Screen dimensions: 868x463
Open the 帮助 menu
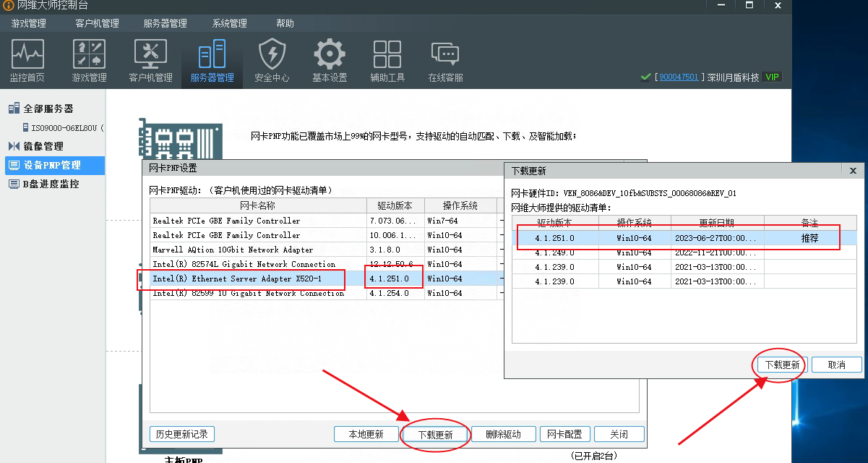285,23
